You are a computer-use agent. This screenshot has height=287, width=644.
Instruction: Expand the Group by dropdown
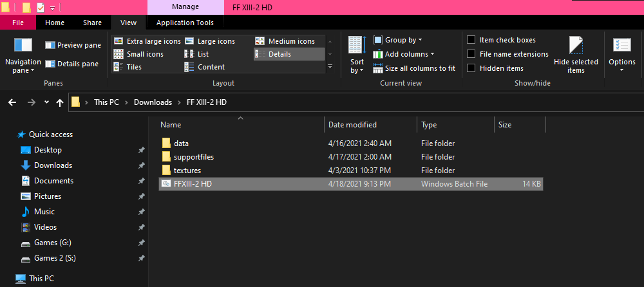pyautogui.click(x=397, y=40)
